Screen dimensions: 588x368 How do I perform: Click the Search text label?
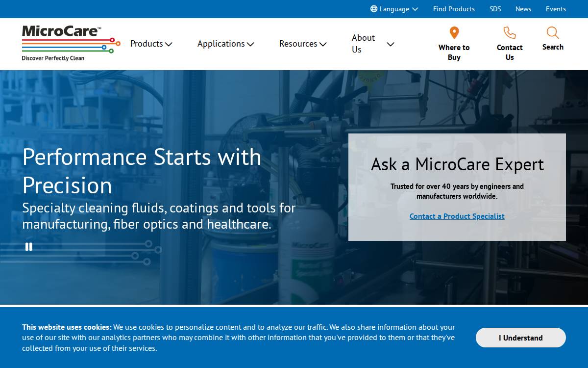[x=553, y=47]
